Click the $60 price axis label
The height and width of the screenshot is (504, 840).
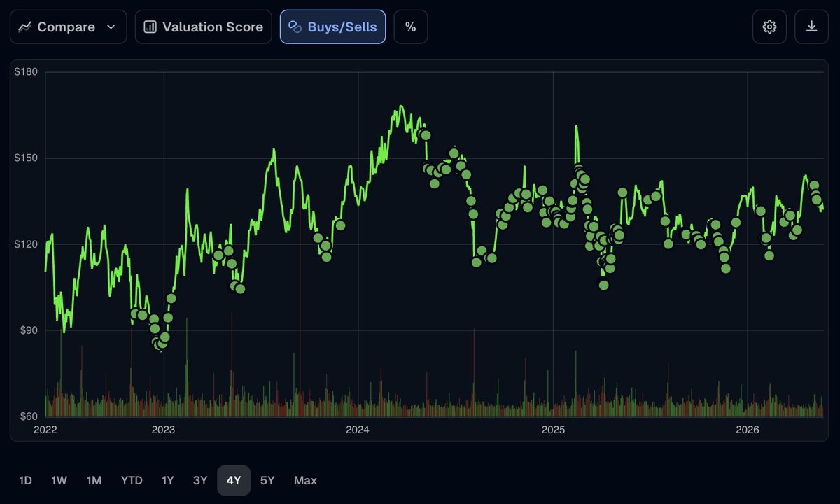coord(28,416)
